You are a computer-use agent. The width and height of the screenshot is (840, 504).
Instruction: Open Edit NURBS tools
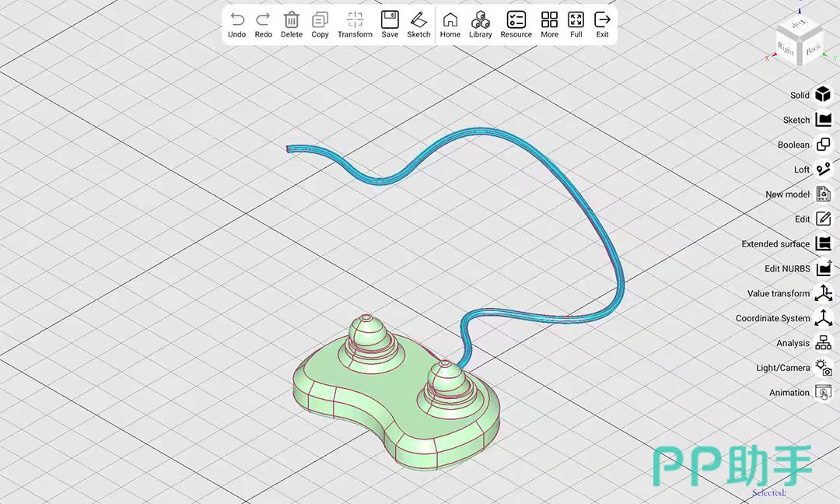point(822,268)
